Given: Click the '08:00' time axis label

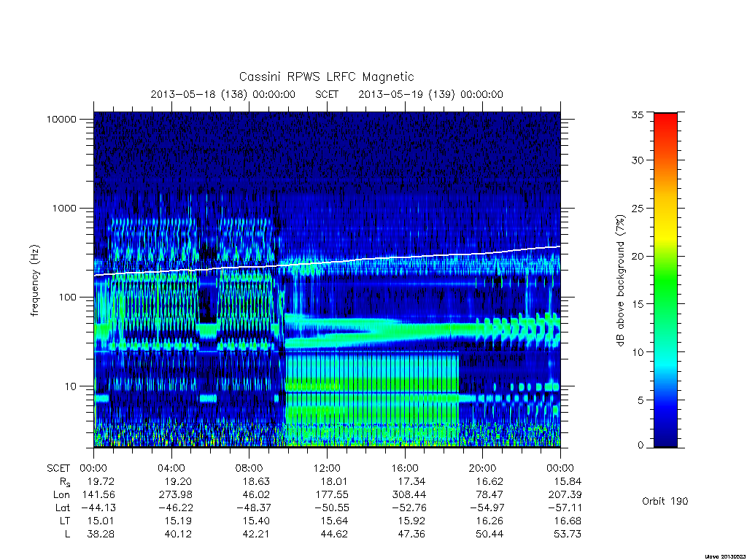Looking at the screenshot, I should tap(249, 468).
